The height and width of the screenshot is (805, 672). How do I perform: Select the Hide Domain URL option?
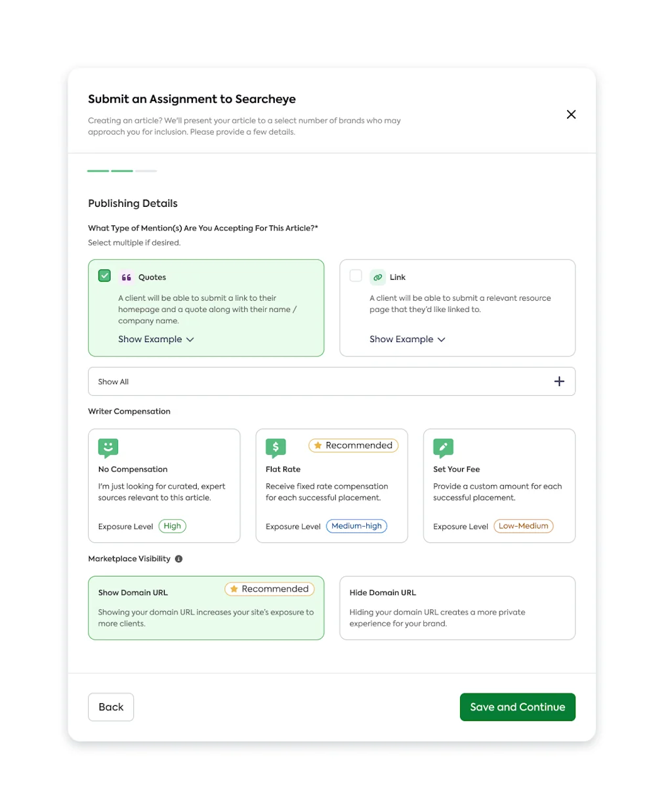[457, 607]
